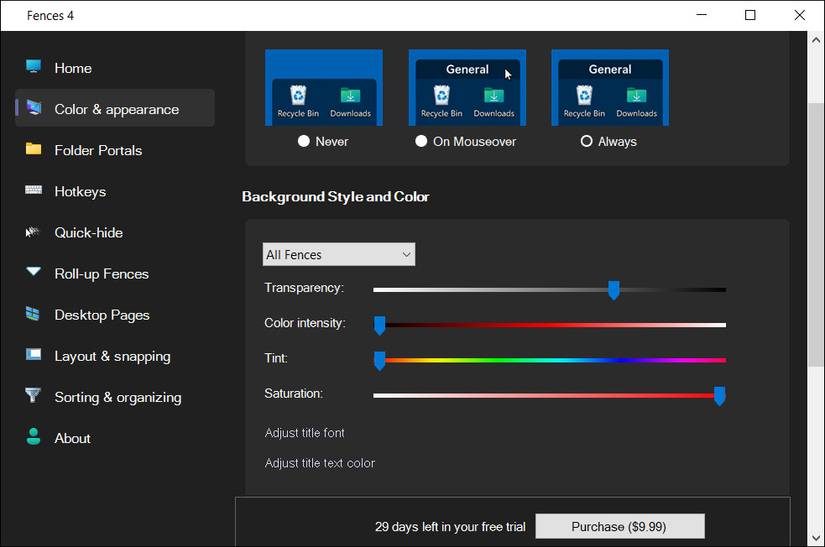The height and width of the screenshot is (547, 825).
Task: Click the Home monitor icon in sidebar
Action: coord(34,67)
